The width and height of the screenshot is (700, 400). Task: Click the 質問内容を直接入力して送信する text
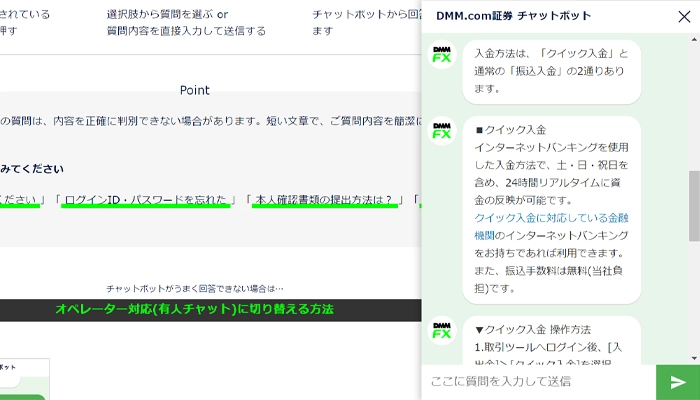(x=186, y=31)
